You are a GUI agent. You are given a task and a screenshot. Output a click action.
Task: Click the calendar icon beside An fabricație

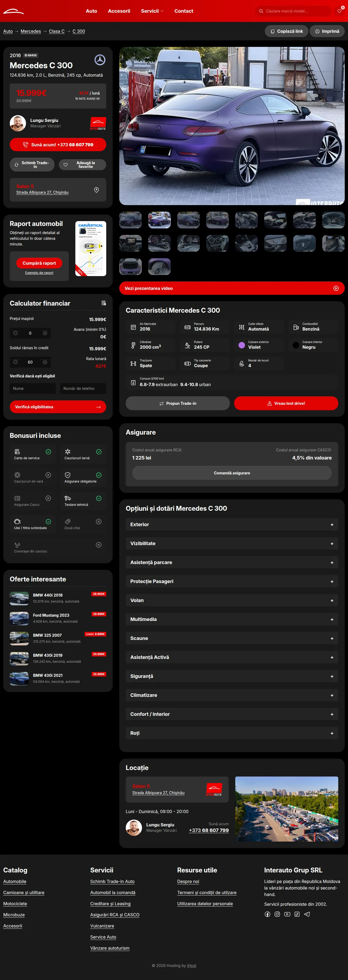tap(133, 327)
